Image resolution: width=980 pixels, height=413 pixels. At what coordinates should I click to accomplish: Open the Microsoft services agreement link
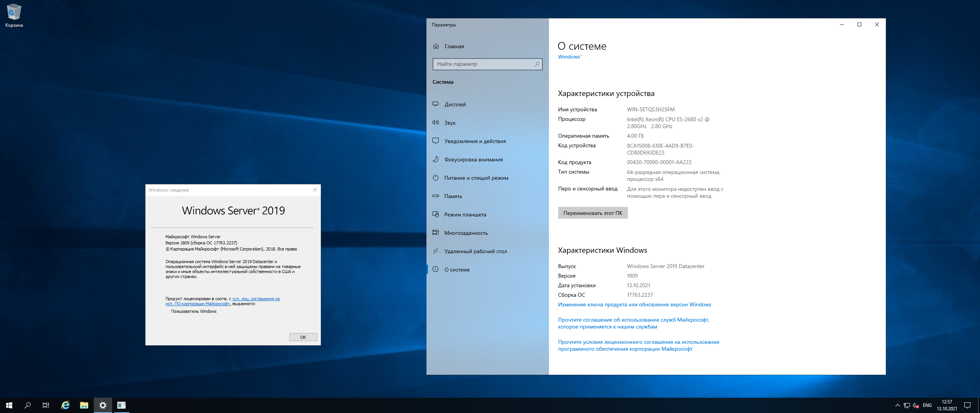pos(634,324)
